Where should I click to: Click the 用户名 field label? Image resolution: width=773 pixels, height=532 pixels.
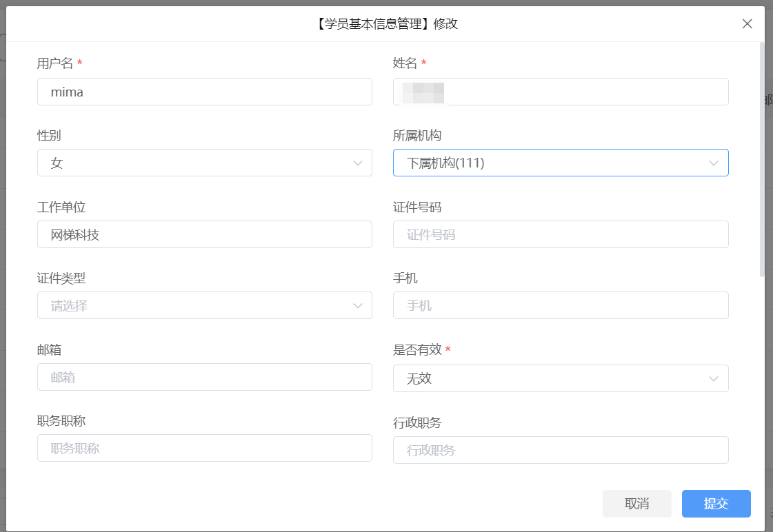tap(54, 63)
